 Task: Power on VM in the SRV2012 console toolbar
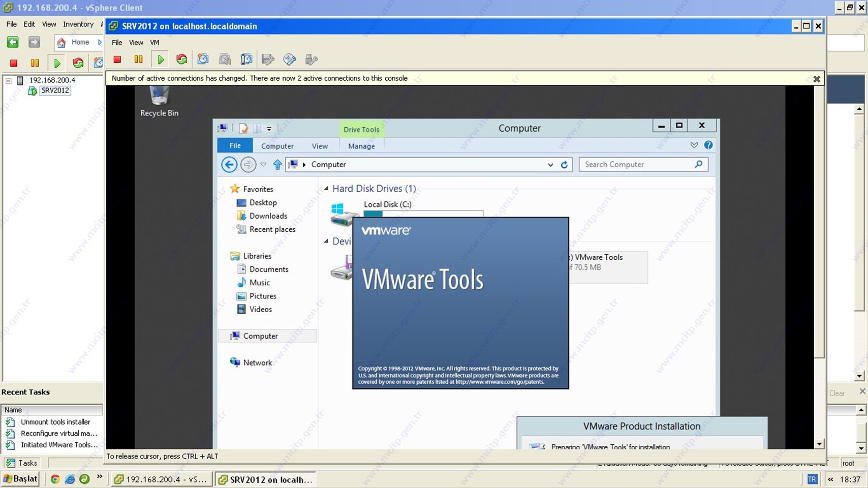click(x=161, y=59)
